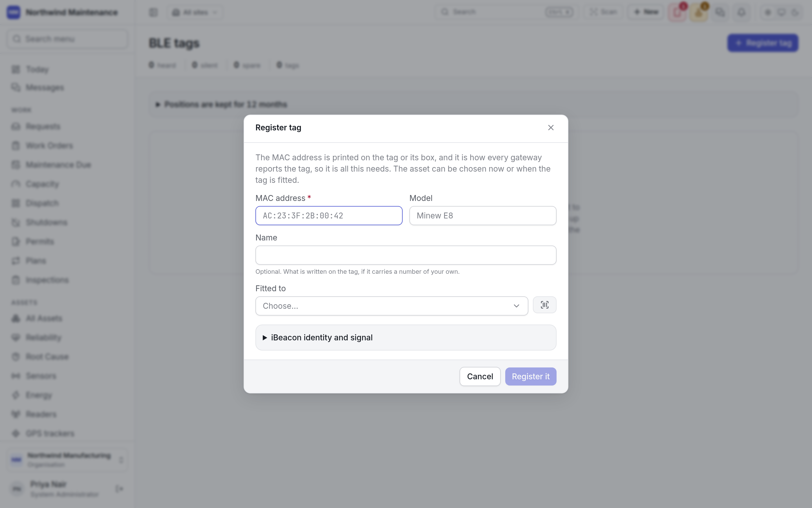Open Energy in the sidebar
The image size is (812, 508).
tap(67, 395)
